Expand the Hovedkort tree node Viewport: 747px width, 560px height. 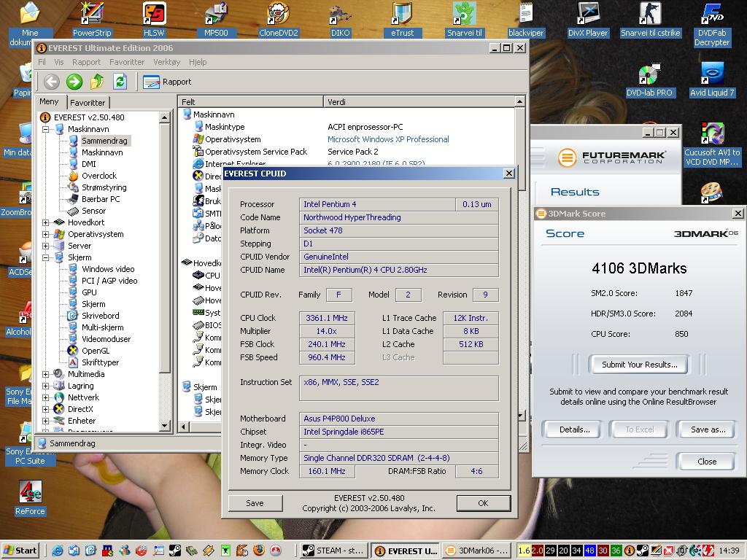(x=46, y=222)
